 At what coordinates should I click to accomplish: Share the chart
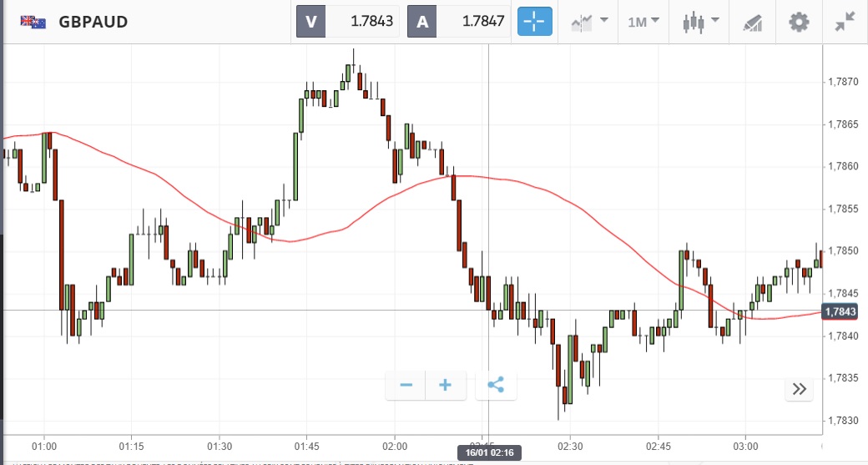(x=495, y=385)
